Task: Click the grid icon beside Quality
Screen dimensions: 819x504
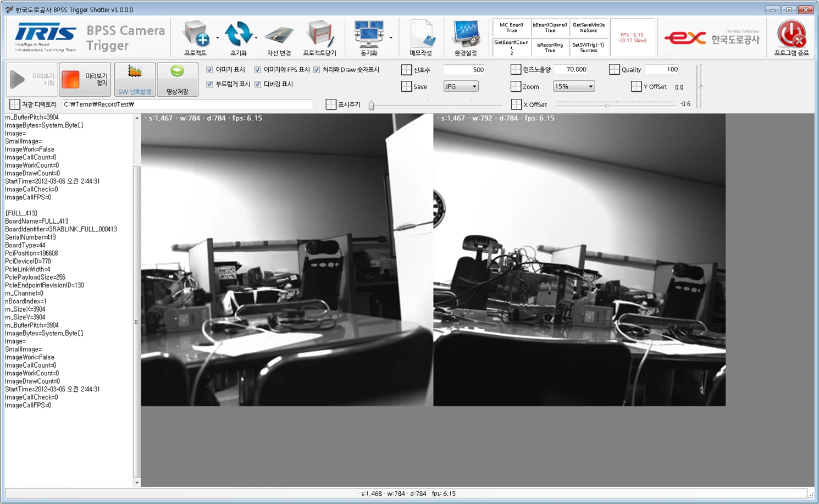Action: pos(614,69)
